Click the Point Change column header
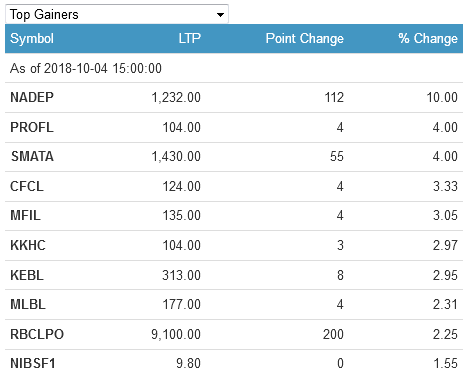Screen dimensions: 467x374 304,38
